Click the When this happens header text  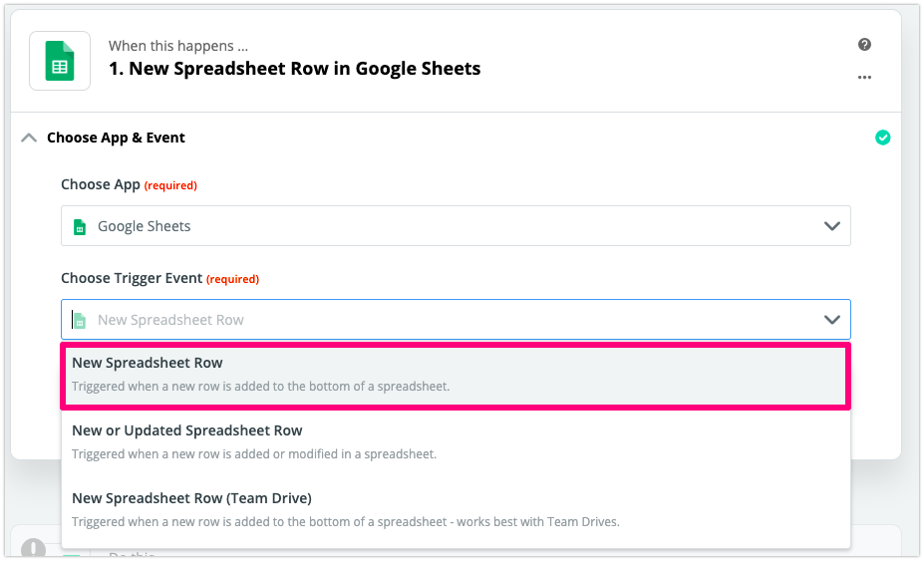(x=178, y=46)
